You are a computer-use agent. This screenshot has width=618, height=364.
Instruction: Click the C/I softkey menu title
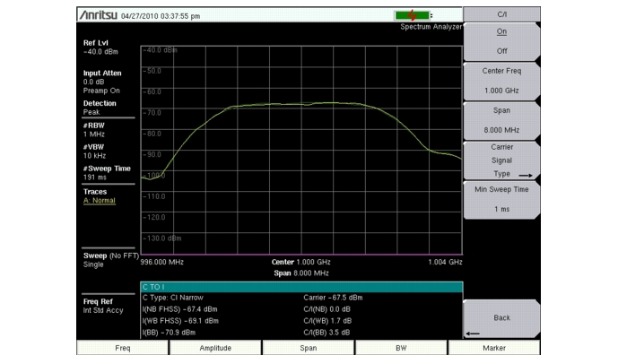(x=501, y=14)
